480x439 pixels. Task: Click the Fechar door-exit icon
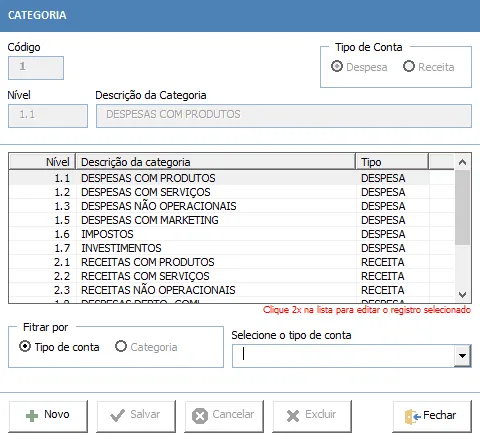pyautogui.click(x=413, y=417)
